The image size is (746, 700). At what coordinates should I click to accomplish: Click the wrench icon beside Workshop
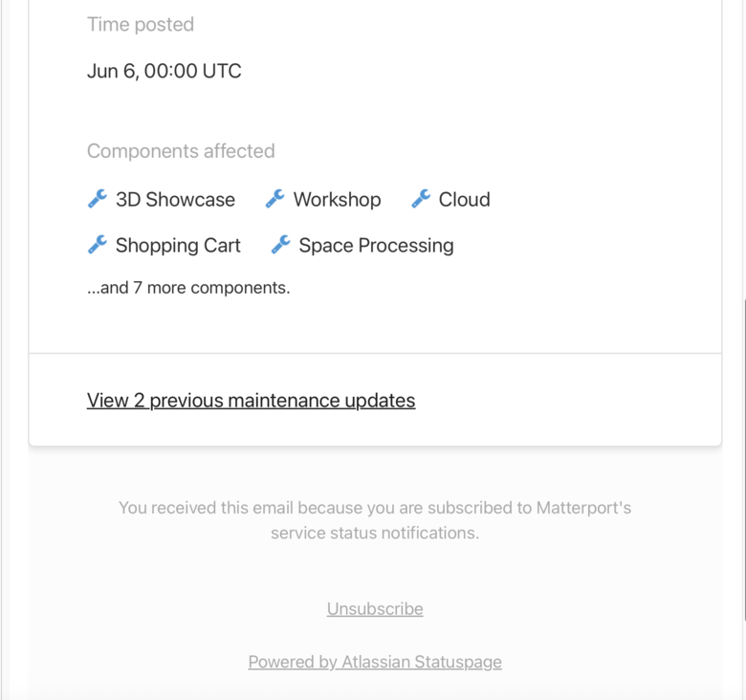click(x=275, y=199)
